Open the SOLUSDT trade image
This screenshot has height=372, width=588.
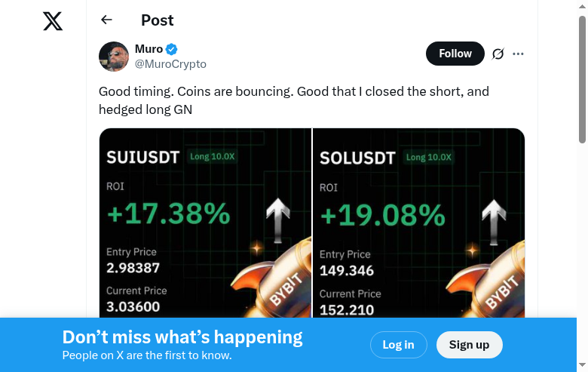418,226
